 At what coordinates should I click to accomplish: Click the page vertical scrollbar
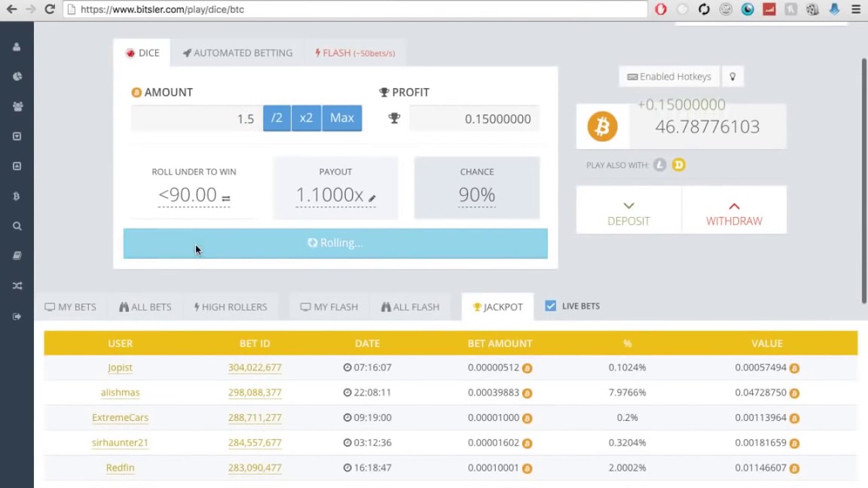click(864, 180)
